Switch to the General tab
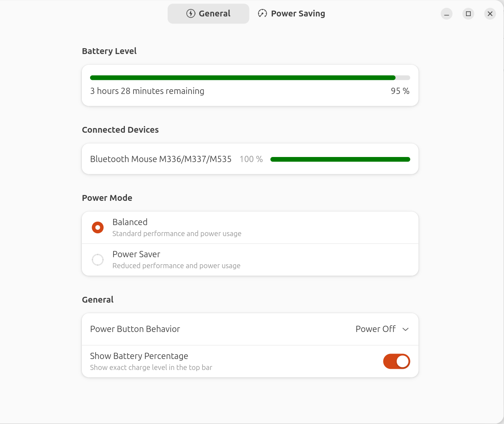 click(208, 14)
